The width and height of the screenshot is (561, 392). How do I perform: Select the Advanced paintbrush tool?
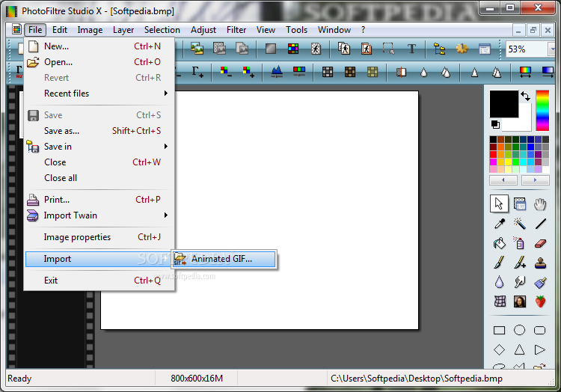coord(520,263)
